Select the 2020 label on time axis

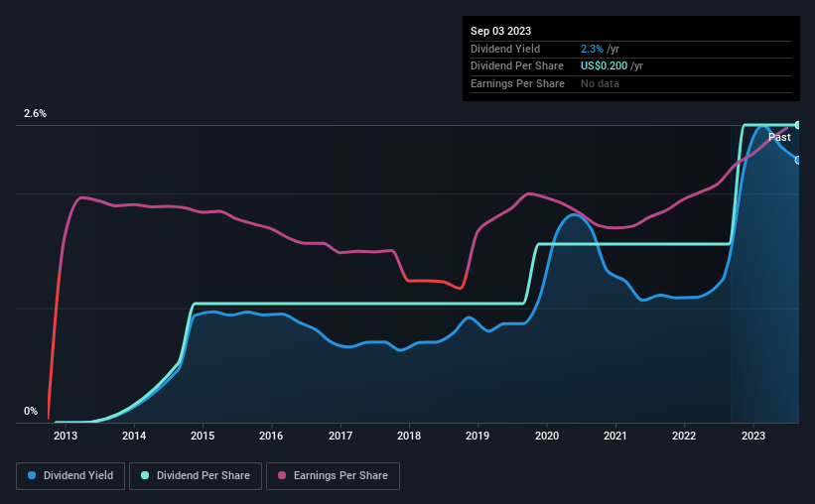click(547, 436)
